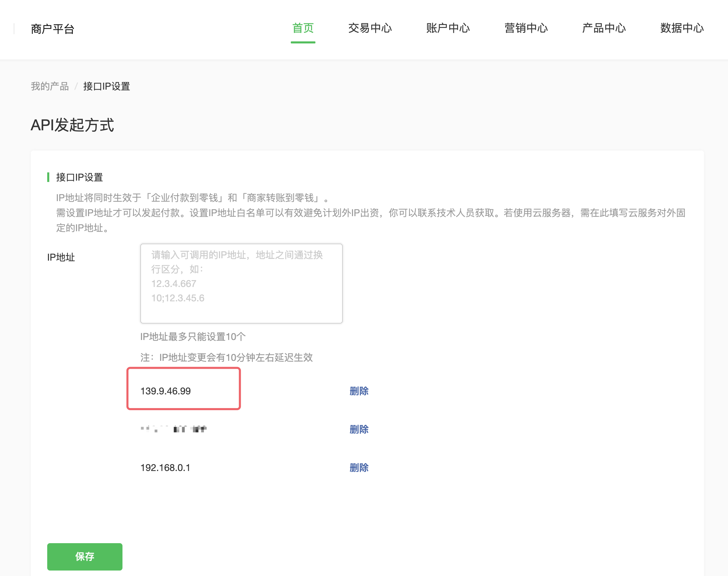The width and height of the screenshot is (728, 576).
Task: Select 产品中心 in the top navigation
Action: 604,28
